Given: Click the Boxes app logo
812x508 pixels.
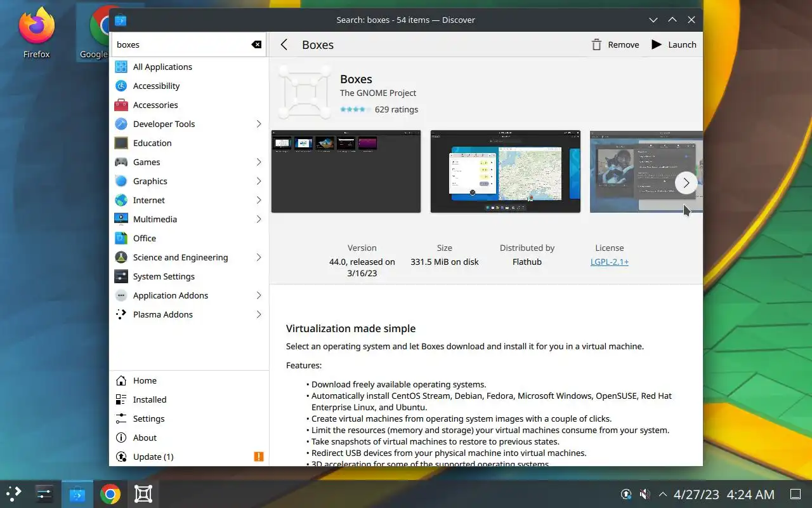Looking at the screenshot, I should click(304, 92).
